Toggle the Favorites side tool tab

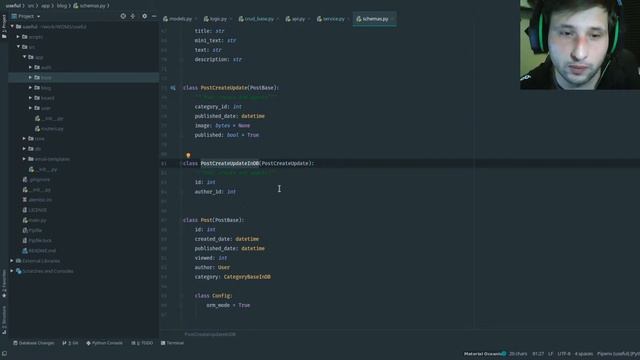[4, 284]
